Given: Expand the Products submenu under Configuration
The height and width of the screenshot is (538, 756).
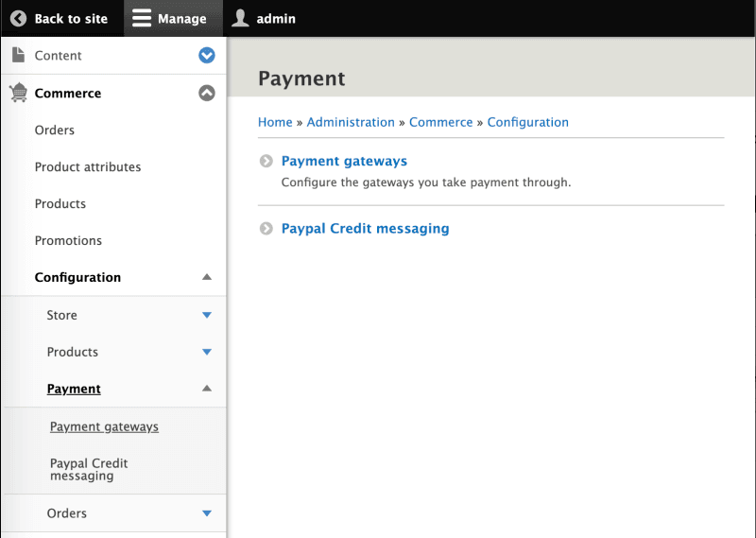Looking at the screenshot, I should pyautogui.click(x=207, y=352).
